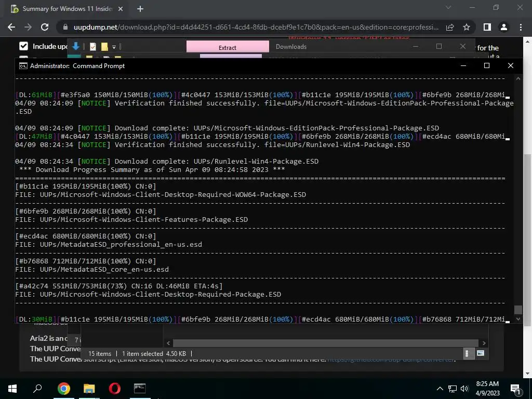Image resolution: width=532 pixels, height=399 pixels.
Task: Open the volume control tray icon
Action: pos(464,389)
